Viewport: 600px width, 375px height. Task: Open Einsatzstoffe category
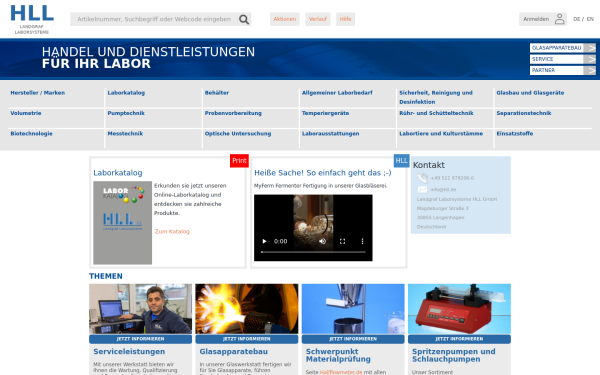pyautogui.click(x=515, y=134)
